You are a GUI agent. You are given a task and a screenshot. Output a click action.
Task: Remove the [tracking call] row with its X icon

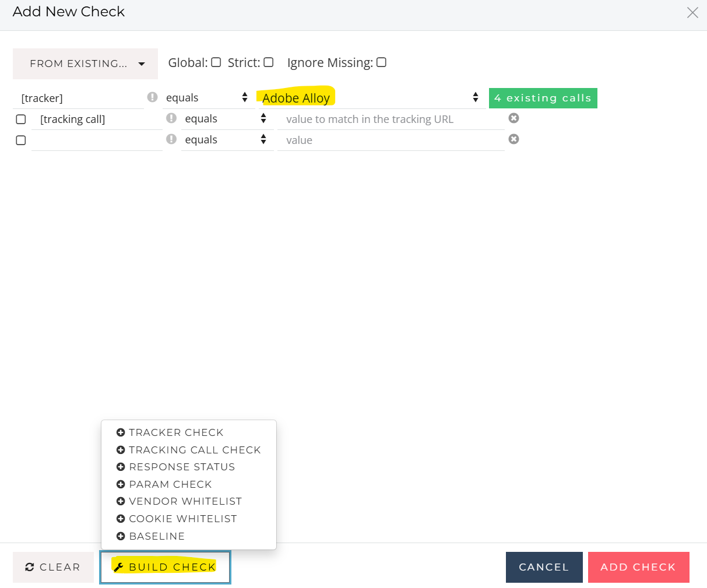pos(513,118)
